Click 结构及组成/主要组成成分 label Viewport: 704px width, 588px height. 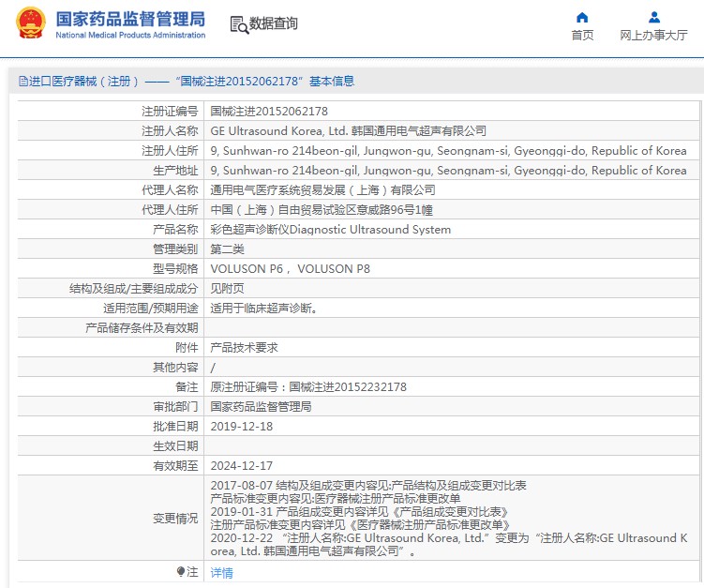pos(133,289)
